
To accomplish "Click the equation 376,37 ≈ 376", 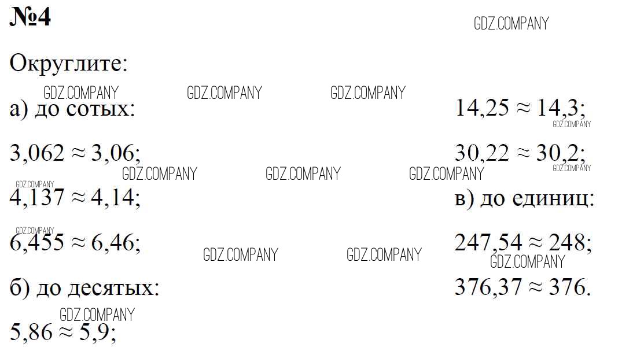I will (x=523, y=287).
